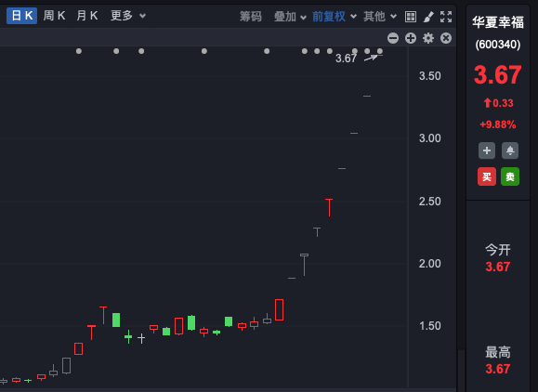The width and height of the screenshot is (538, 392).
Task: Open the 叠加 overlay dropdown
Action: tap(290, 17)
